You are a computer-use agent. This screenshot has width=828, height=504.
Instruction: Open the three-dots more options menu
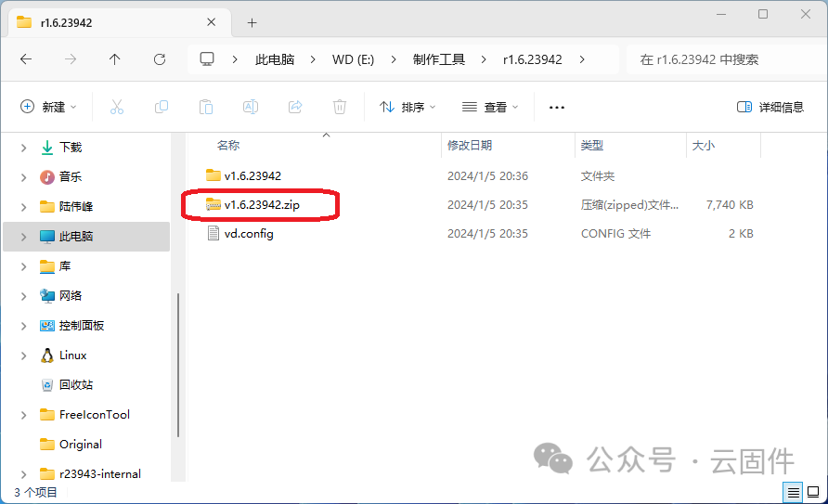[557, 107]
